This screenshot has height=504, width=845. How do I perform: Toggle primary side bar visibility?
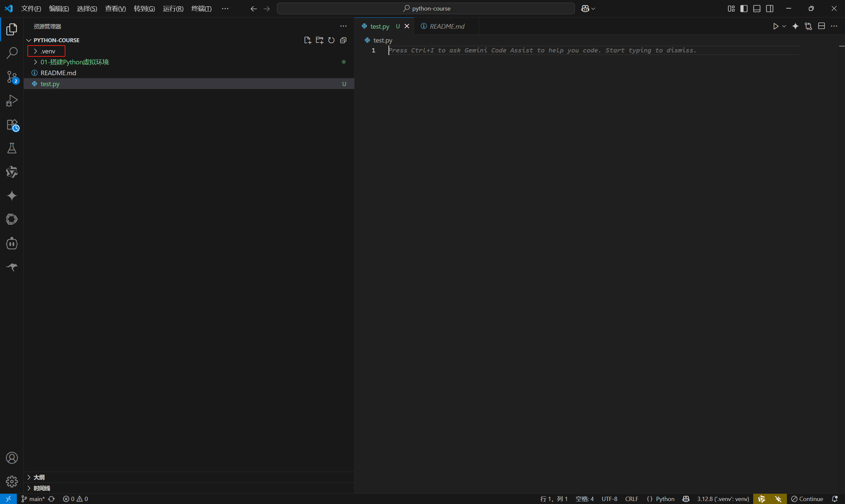click(744, 9)
